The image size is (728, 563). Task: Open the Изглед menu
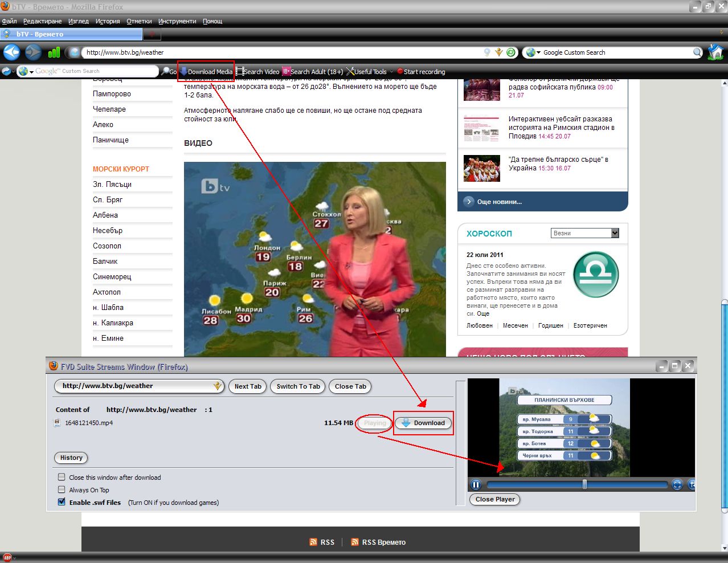pyautogui.click(x=79, y=21)
